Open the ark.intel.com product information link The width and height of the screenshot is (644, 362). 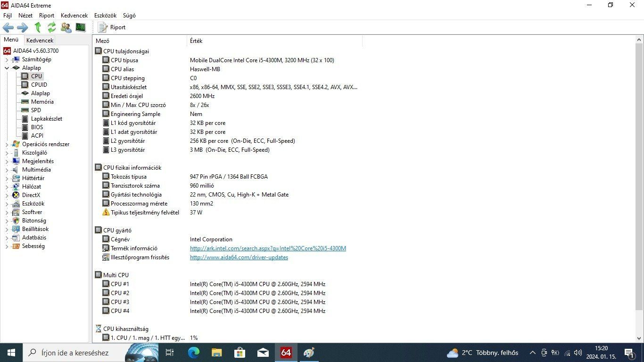pyautogui.click(x=268, y=248)
